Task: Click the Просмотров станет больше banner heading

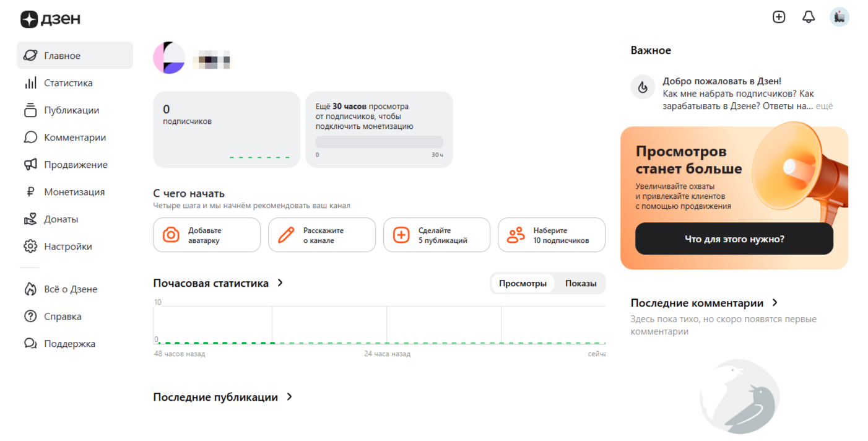Action: pos(689,160)
